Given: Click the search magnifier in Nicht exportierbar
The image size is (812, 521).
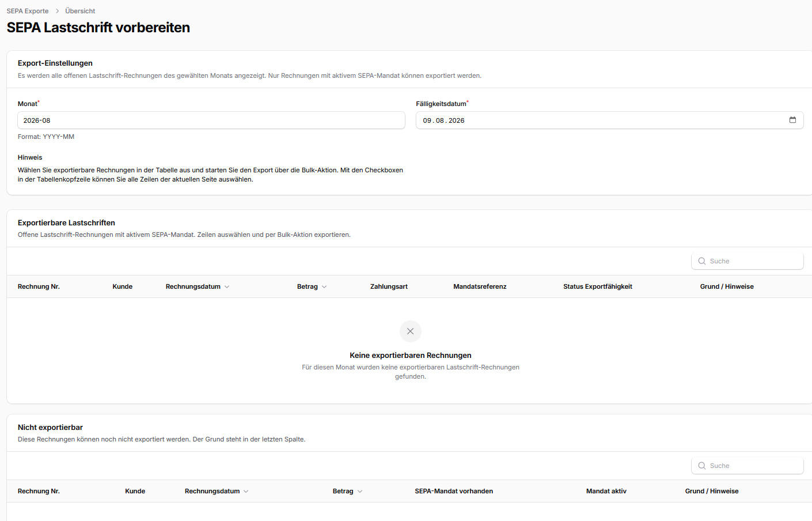Looking at the screenshot, I should pyautogui.click(x=702, y=466).
